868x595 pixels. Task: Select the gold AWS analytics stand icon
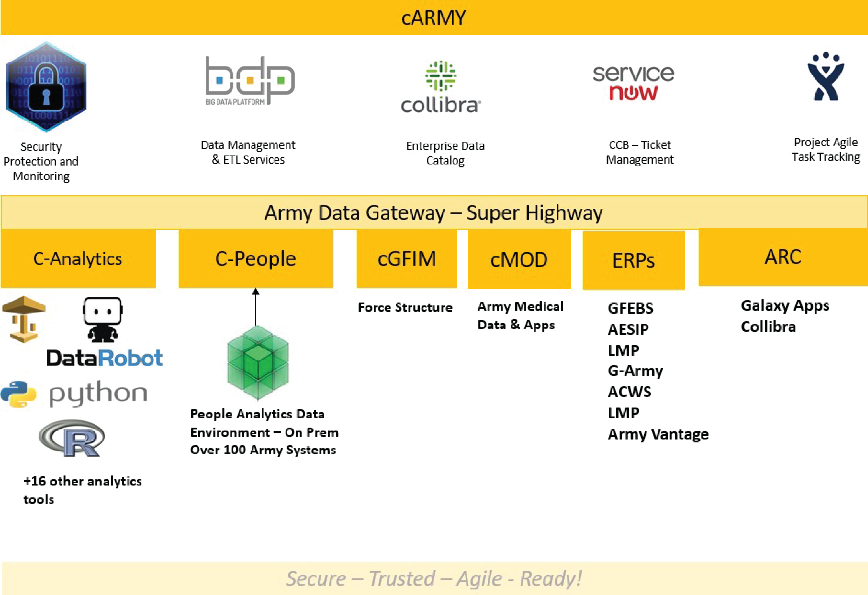pyautogui.click(x=24, y=319)
